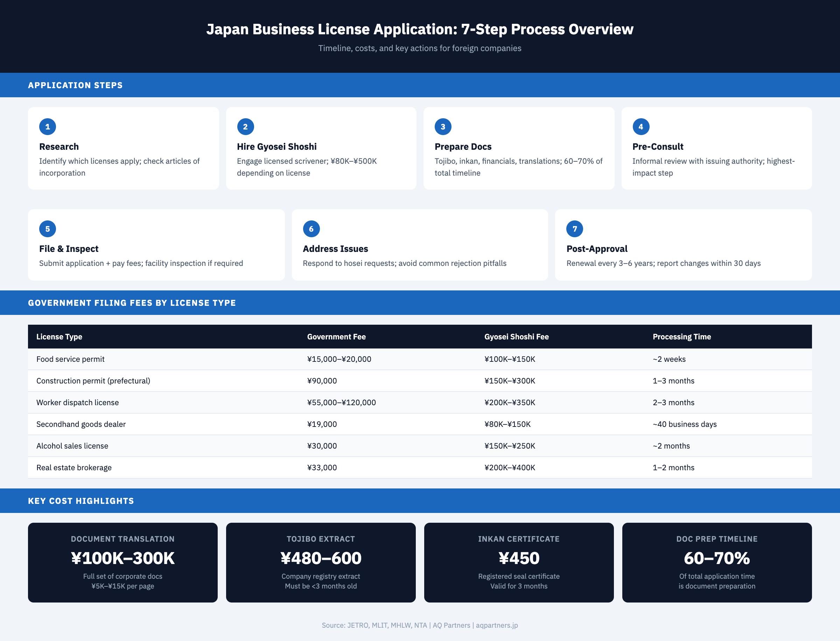Click the Processing Time column header
The image size is (840, 641).
click(x=681, y=337)
